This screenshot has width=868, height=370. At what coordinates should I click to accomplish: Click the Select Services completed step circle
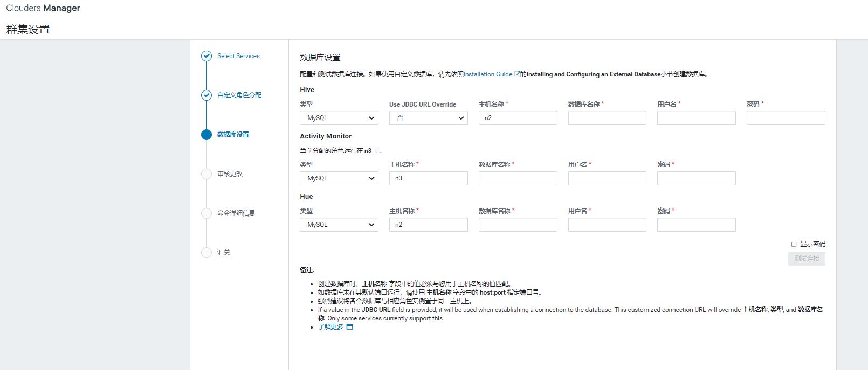[206, 56]
